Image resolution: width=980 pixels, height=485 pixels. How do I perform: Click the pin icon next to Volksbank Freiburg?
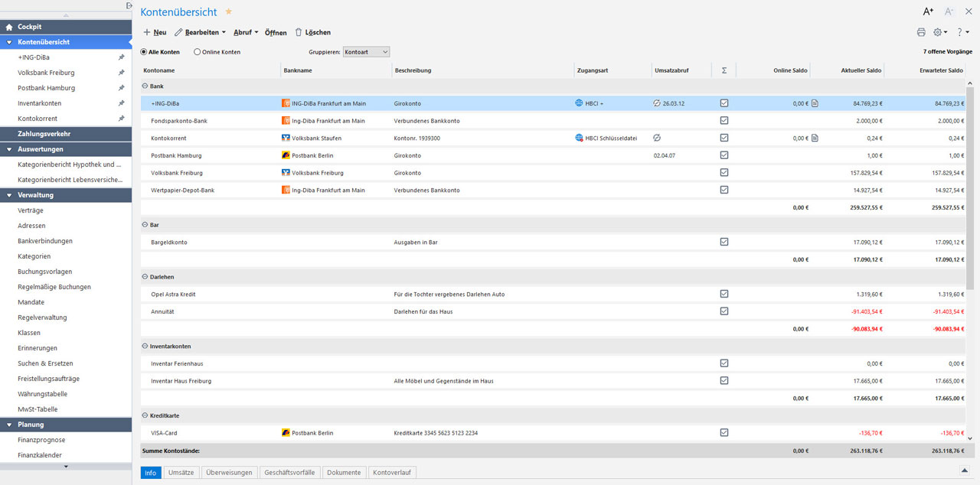121,73
